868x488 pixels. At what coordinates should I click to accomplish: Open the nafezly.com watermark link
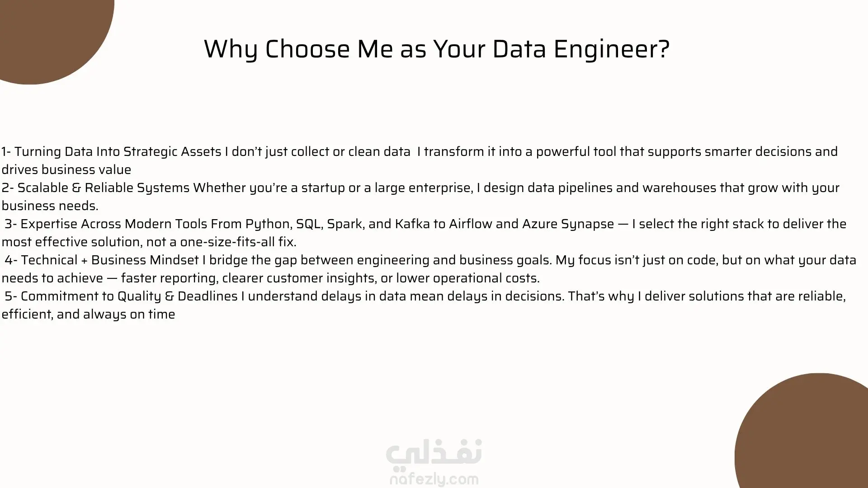coord(434,479)
